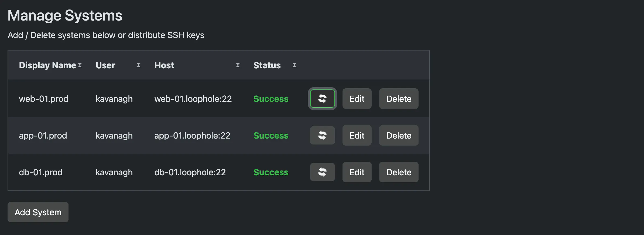Click the app-01.prod Success status
The height and width of the screenshot is (235, 644).
271,136
